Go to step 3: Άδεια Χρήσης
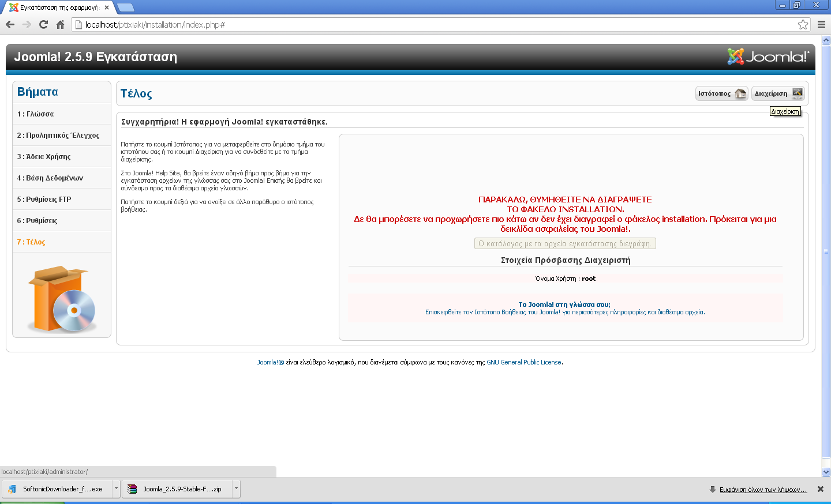This screenshot has height=504, width=831. (62, 157)
